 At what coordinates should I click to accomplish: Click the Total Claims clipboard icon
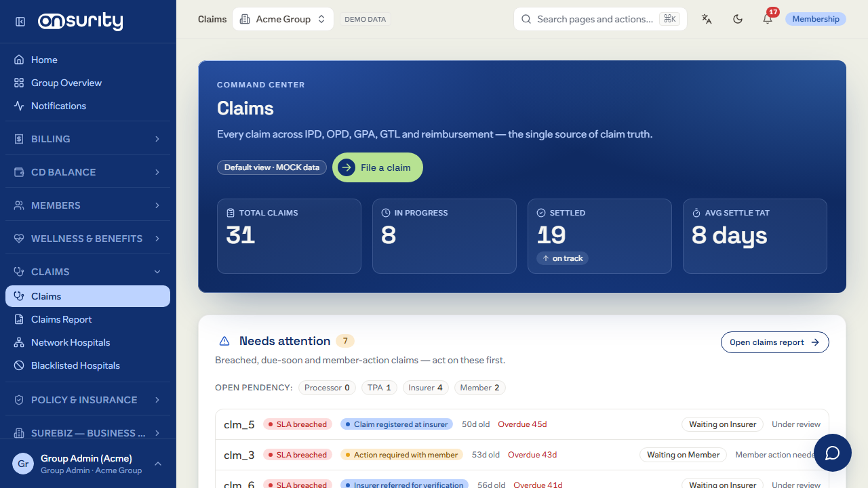click(x=231, y=213)
